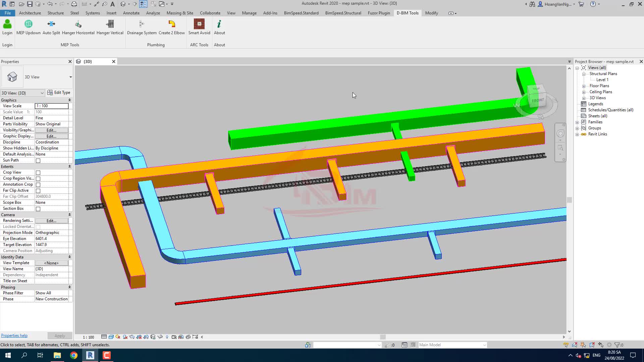Open the Drainage System tool
The width and height of the screenshot is (644, 362).
(x=142, y=27)
